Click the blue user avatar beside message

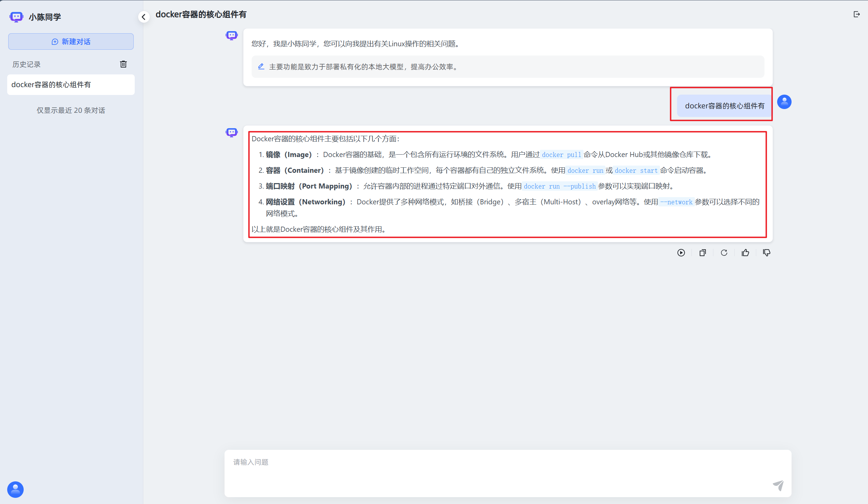point(784,102)
